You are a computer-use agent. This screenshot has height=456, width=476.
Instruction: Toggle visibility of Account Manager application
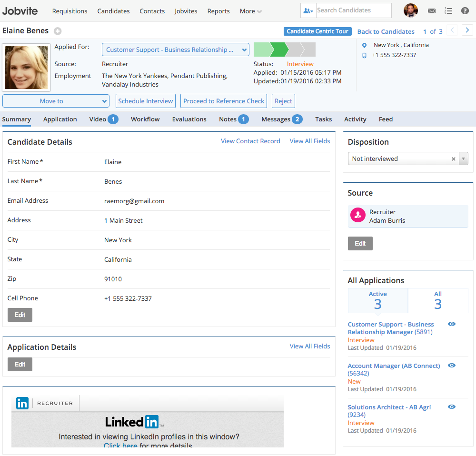point(451,365)
